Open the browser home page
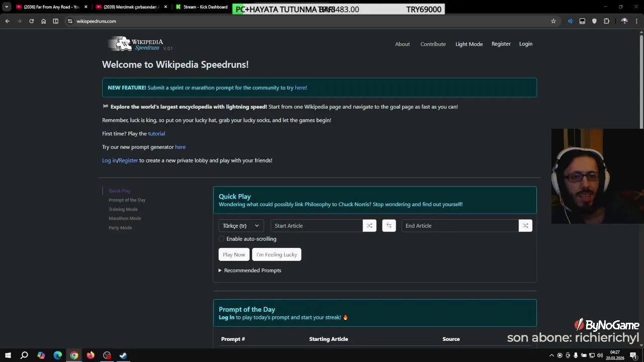Screen dimensions: 644x362 coord(43,21)
